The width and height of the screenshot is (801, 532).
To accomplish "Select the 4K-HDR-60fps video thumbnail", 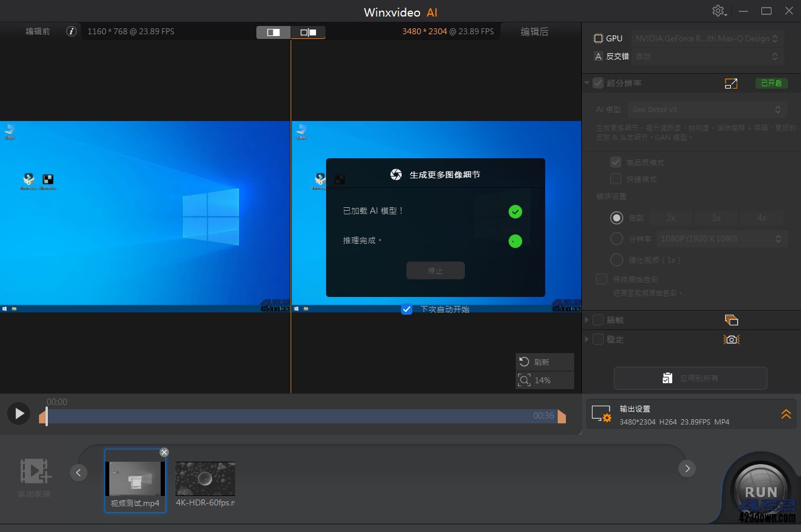I will tap(206, 479).
